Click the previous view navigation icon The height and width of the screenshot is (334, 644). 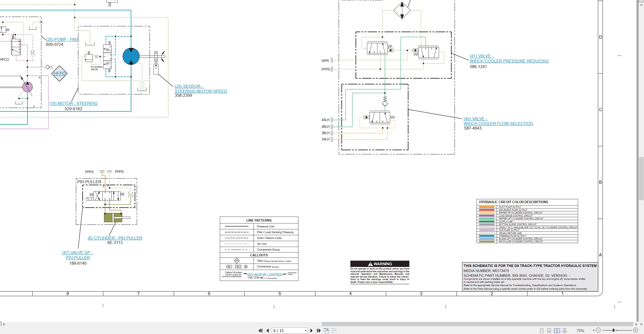point(326,330)
